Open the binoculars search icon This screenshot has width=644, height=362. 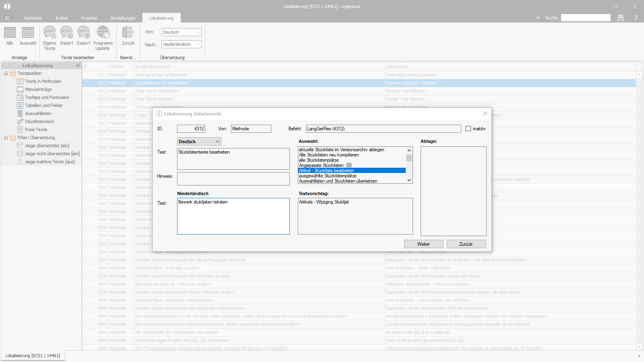click(x=621, y=18)
